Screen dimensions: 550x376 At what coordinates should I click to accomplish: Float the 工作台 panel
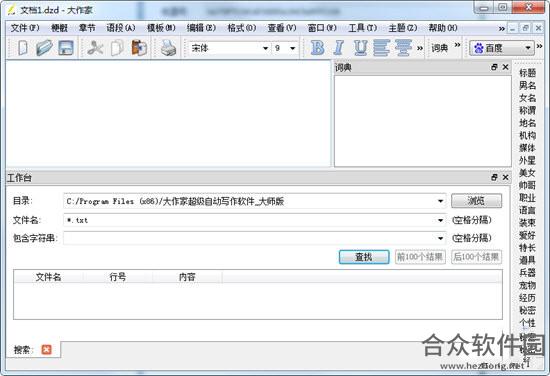pos(495,177)
